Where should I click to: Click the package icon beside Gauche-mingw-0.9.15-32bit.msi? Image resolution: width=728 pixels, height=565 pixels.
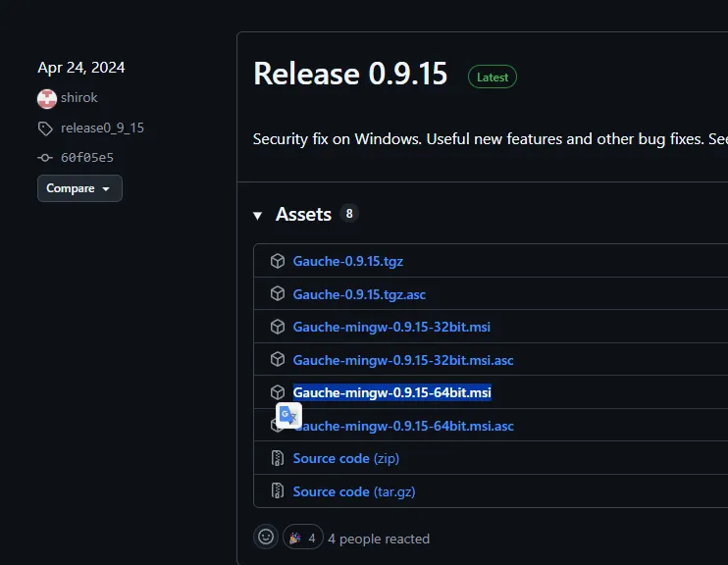(x=278, y=327)
